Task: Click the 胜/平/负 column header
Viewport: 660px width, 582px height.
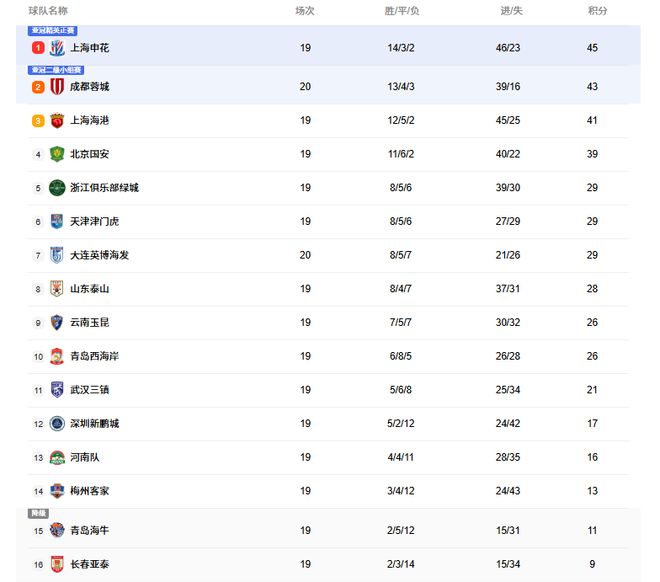Action: pos(402,11)
